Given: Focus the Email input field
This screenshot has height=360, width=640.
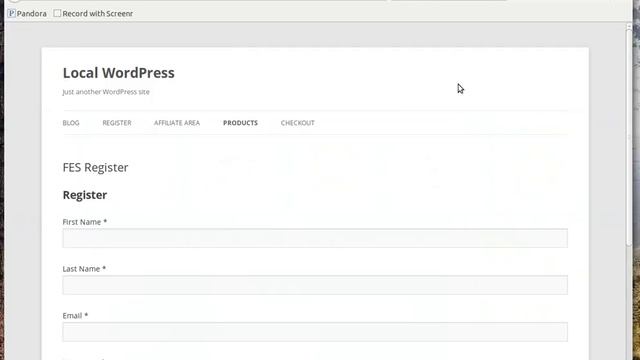Looking at the screenshot, I should [x=315, y=332].
